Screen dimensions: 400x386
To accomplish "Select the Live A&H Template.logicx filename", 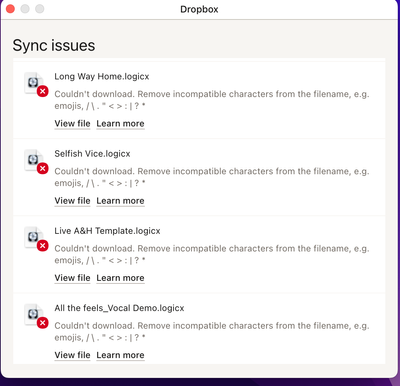I will pyautogui.click(x=107, y=231).
